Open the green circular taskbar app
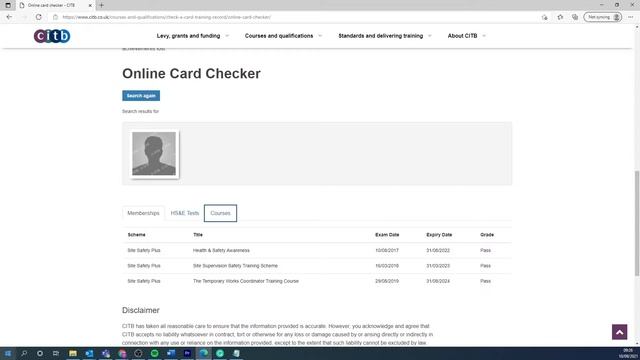The width and height of the screenshot is (640, 360). (x=220, y=353)
